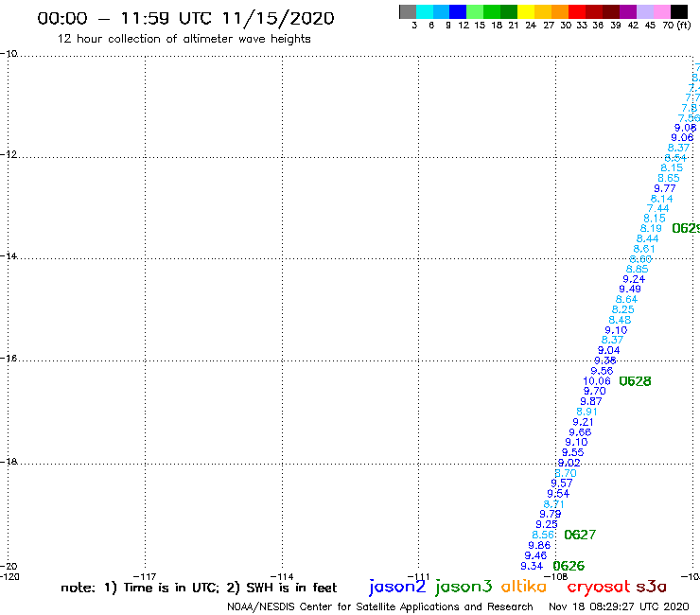Image resolution: width=700 pixels, height=615 pixels.
Task: Click the wave height value '8.70'
Action: point(566,473)
